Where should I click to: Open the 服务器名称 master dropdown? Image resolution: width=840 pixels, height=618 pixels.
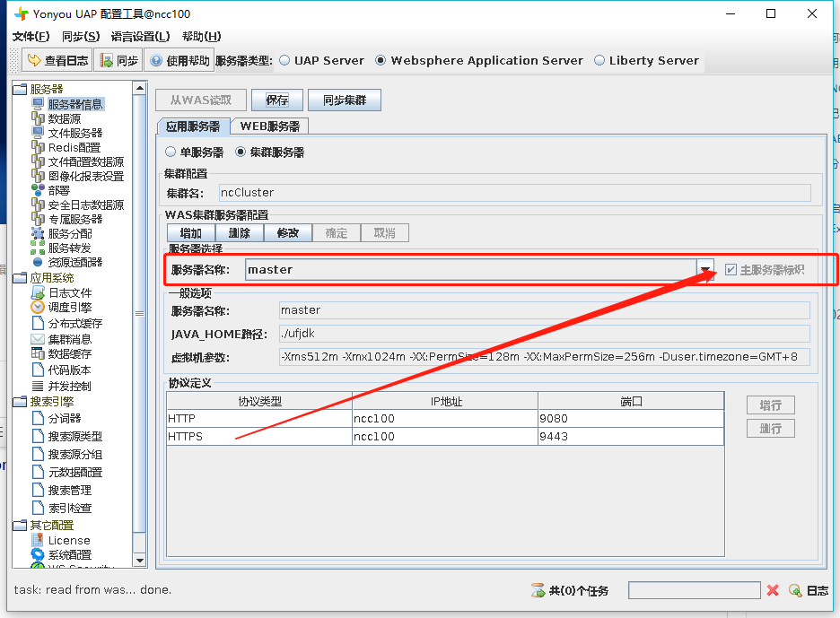tap(705, 269)
